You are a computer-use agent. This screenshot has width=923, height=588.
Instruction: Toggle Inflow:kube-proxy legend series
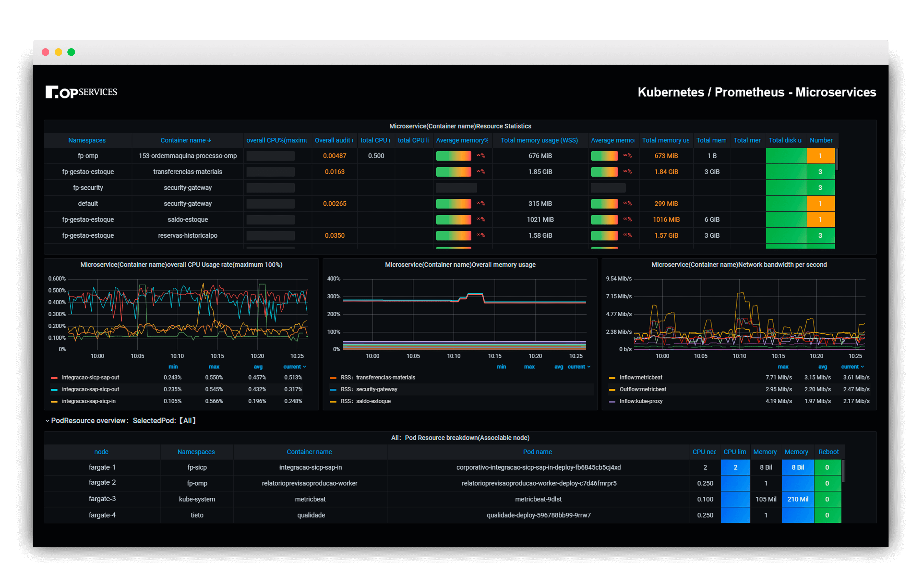point(641,401)
